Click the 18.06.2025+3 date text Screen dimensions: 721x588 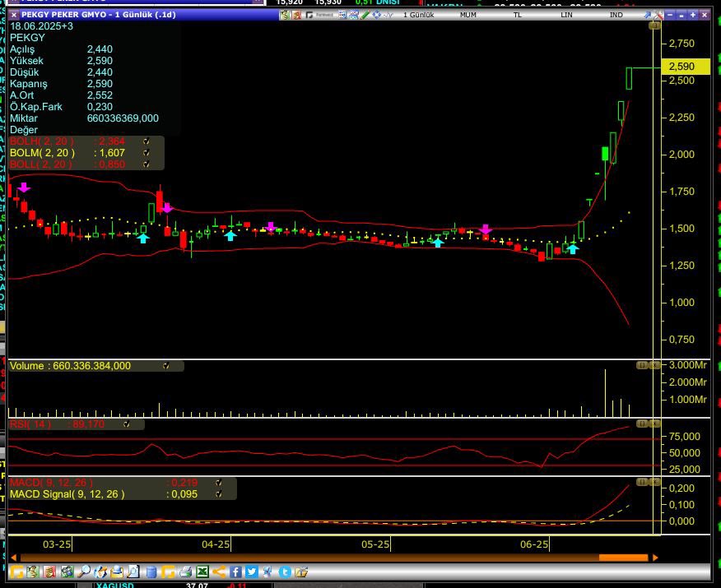coord(41,26)
